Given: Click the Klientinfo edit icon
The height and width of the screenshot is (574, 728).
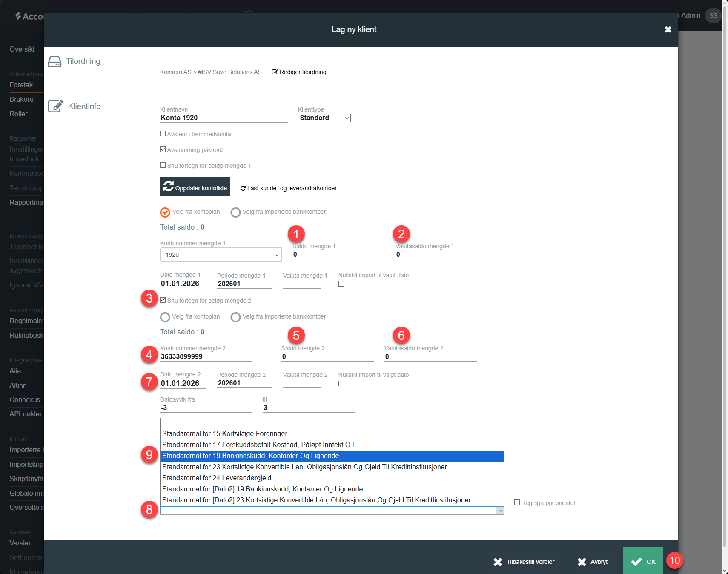Looking at the screenshot, I should click(55, 106).
